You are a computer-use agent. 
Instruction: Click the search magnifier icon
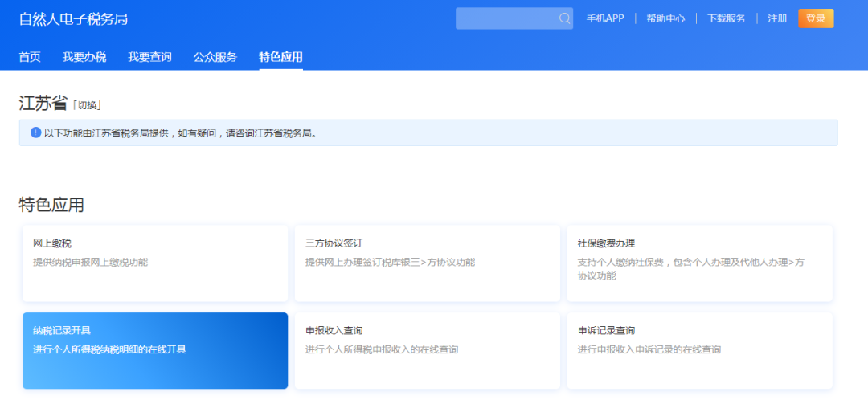[x=564, y=18]
